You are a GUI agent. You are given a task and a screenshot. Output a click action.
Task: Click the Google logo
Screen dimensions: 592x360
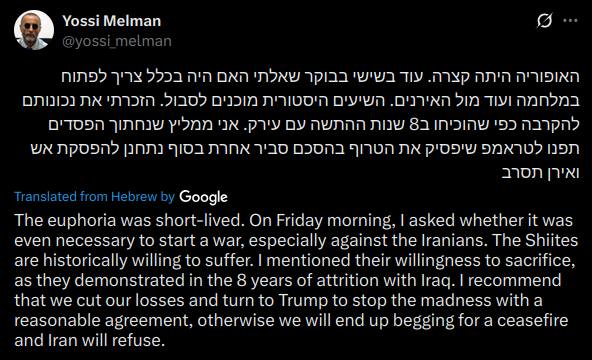point(203,197)
